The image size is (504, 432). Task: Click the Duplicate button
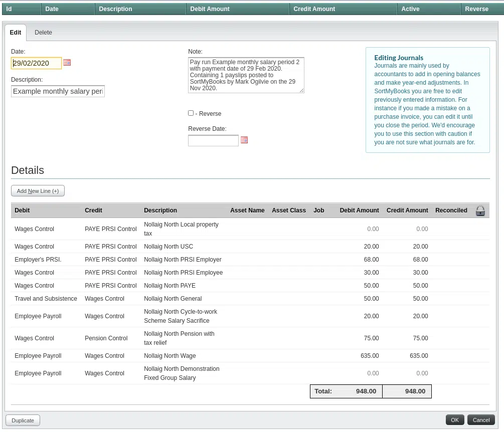[x=23, y=420]
